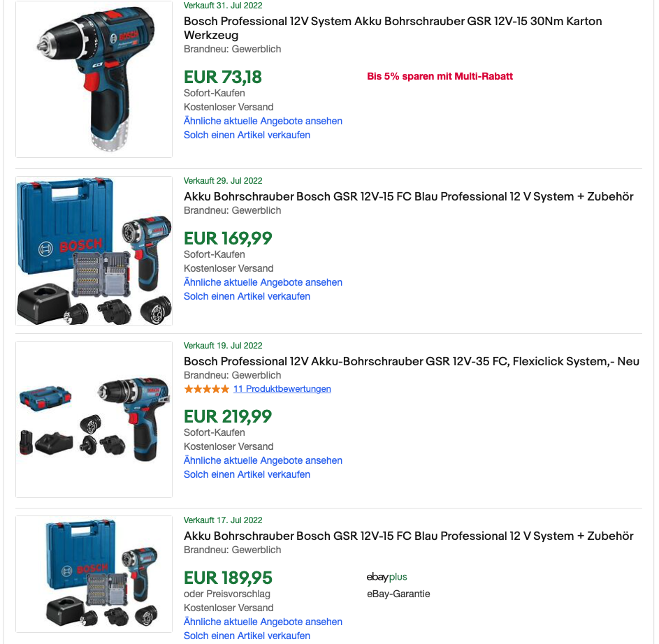Open the GSR 12V-35 FC Flexiclick listing title
This screenshot has width=659, height=644.
coord(412,361)
